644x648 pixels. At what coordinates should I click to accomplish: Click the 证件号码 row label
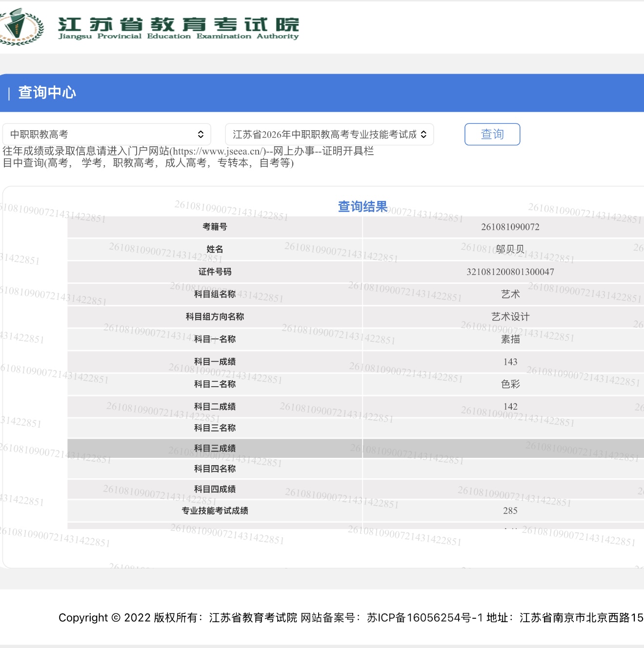(x=215, y=272)
